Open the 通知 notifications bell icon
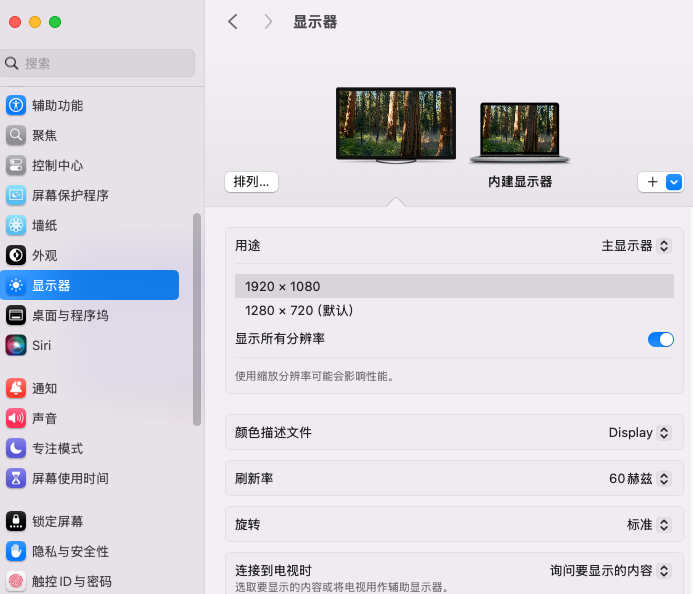The height and width of the screenshot is (594, 693). pyautogui.click(x=16, y=388)
